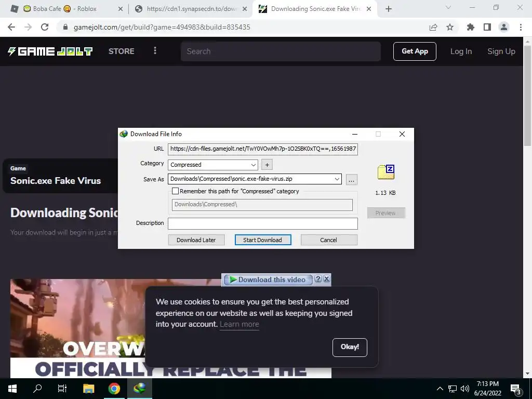The width and height of the screenshot is (532, 399).
Task: Close the synapsecdn tab
Action: [245, 9]
